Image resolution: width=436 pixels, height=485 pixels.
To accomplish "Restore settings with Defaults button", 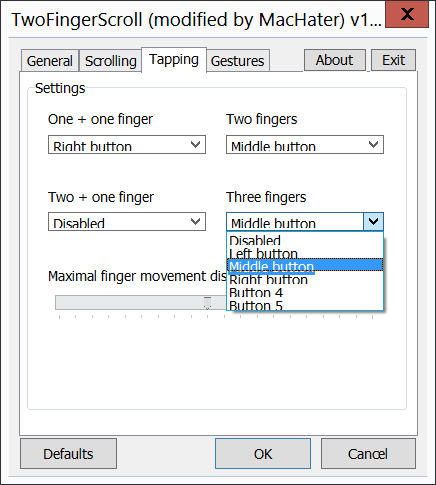I will pyautogui.click(x=68, y=454).
